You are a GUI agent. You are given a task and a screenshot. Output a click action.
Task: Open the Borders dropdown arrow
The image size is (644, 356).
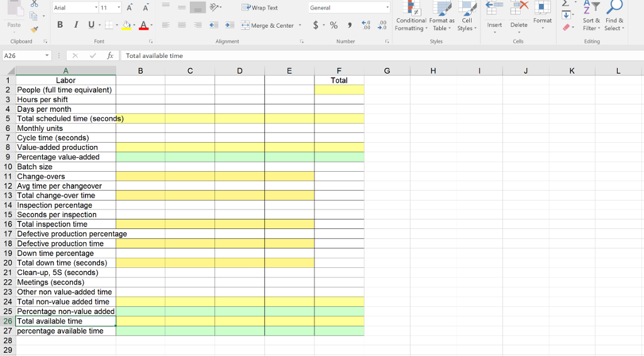point(117,25)
